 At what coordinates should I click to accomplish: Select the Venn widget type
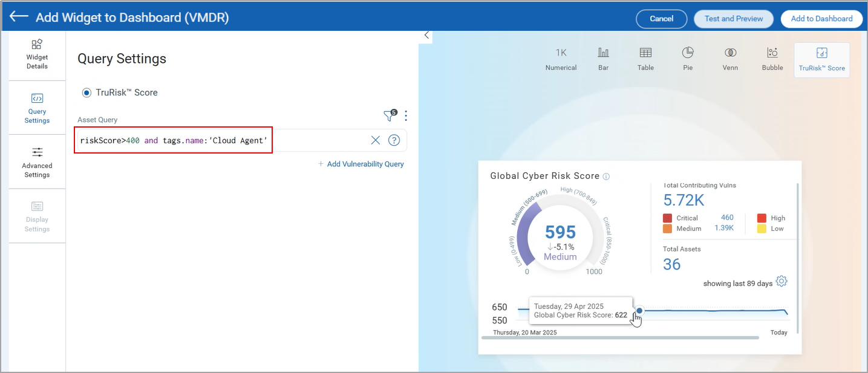click(x=730, y=59)
